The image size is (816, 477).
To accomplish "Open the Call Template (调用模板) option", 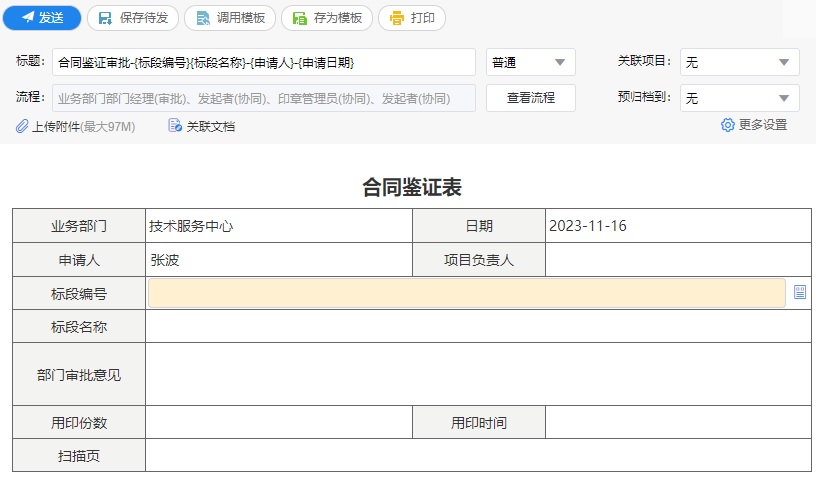I will (x=230, y=18).
